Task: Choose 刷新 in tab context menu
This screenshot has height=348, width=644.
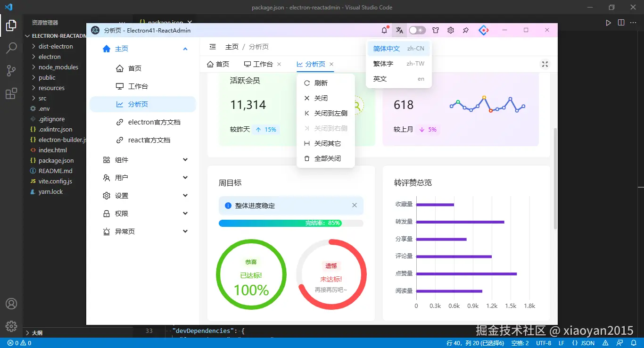Action: pyautogui.click(x=326, y=83)
